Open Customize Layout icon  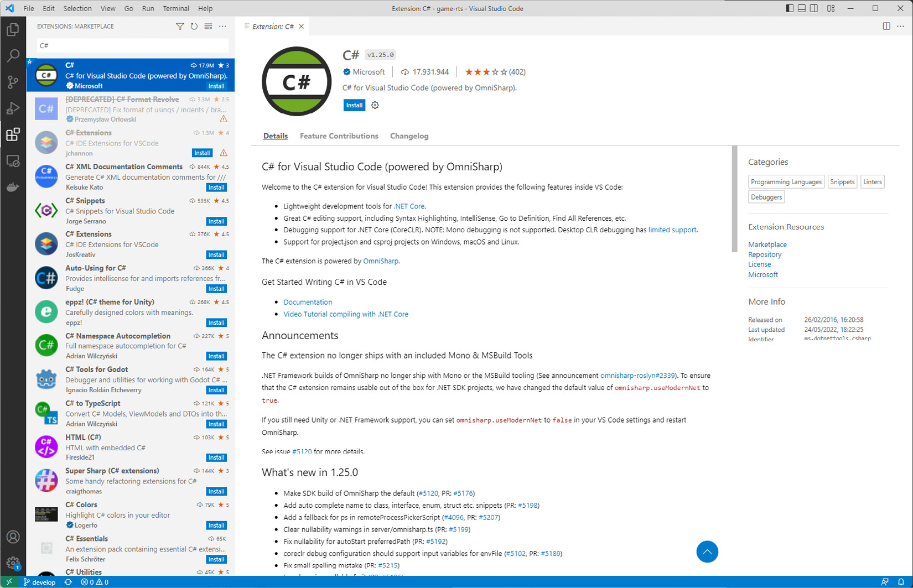point(831,8)
